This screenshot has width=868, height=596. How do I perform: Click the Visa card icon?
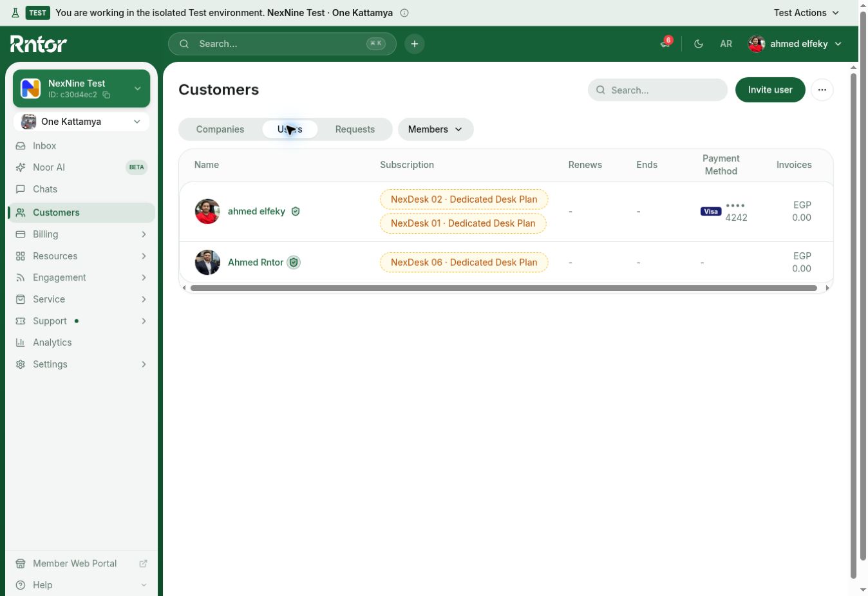(x=711, y=211)
